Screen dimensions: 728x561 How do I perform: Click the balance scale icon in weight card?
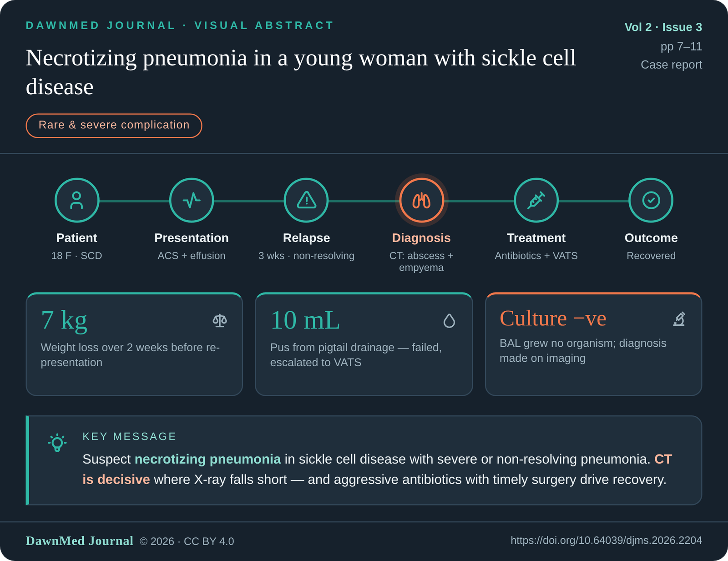pyautogui.click(x=220, y=321)
